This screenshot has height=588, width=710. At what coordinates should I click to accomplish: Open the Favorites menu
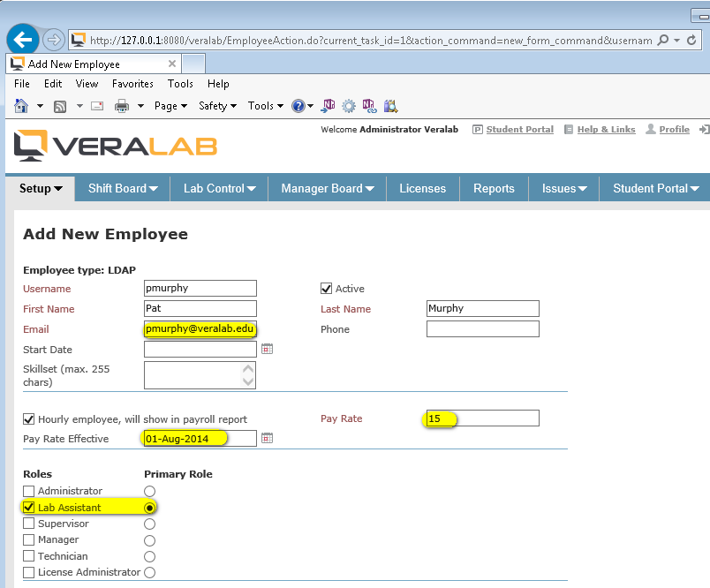click(x=132, y=84)
